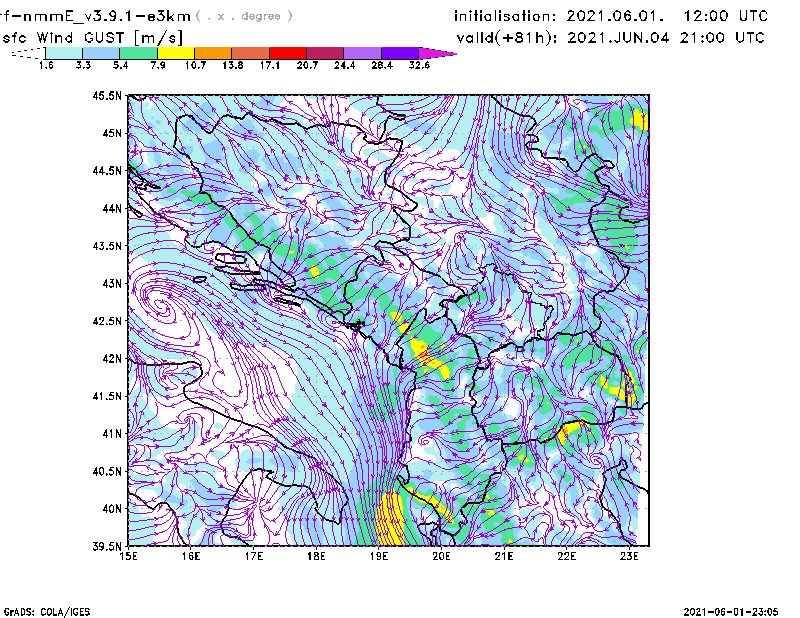Click legend value 5.4

(120, 65)
